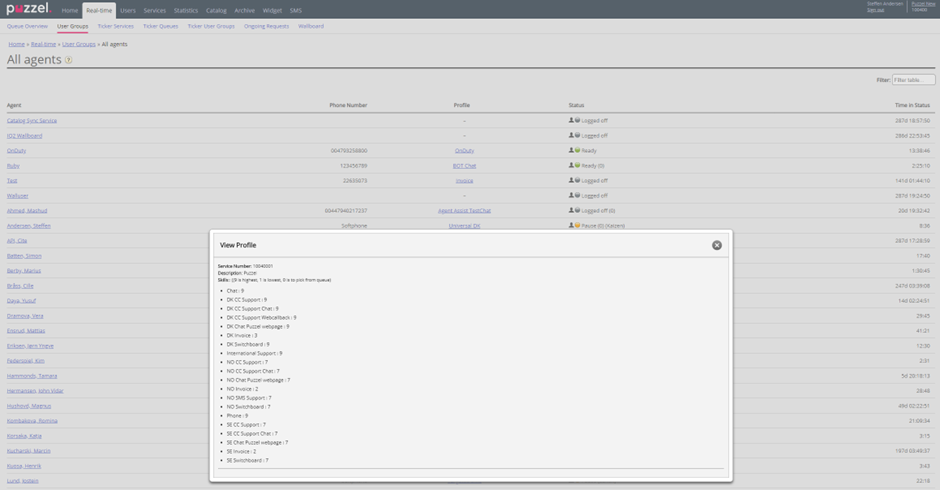The image size is (940, 490).
Task: Switch to the Queue Overview tab
Action: pos(27,26)
